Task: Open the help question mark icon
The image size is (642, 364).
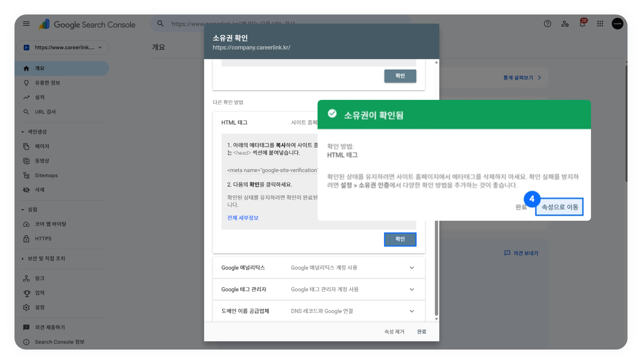Action: [548, 24]
